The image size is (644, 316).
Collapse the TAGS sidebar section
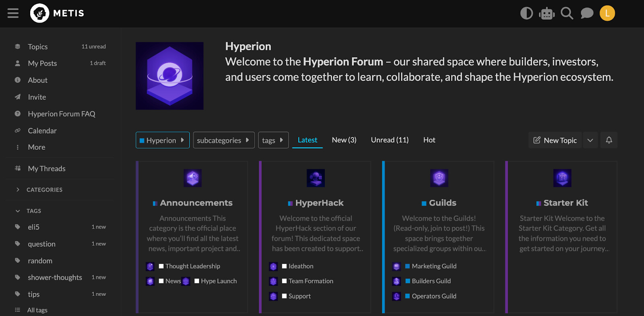pos(18,211)
